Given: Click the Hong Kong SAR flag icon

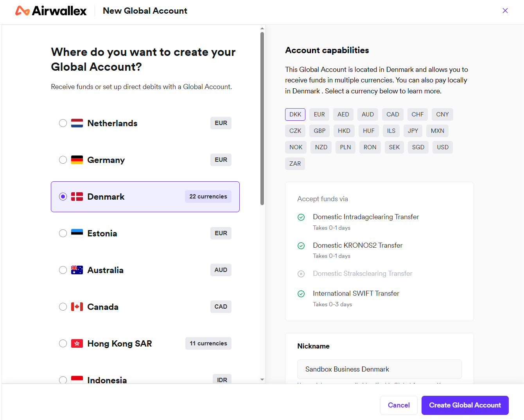Looking at the screenshot, I should click(x=77, y=343).
